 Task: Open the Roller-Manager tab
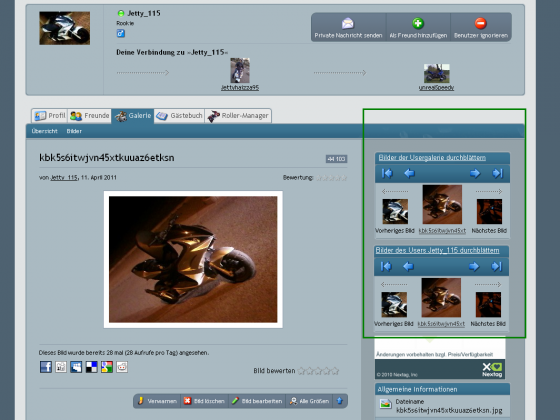click(238, 116)
